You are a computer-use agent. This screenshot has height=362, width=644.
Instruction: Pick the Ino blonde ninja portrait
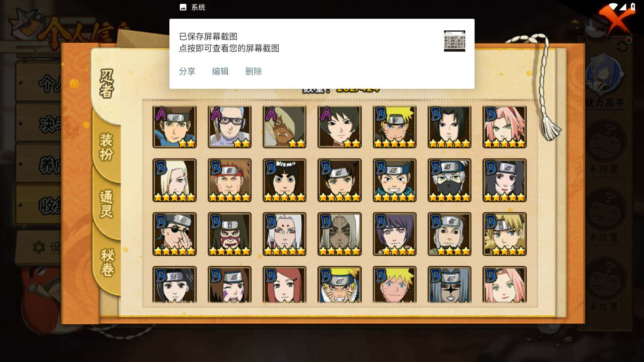click(174, 180)
